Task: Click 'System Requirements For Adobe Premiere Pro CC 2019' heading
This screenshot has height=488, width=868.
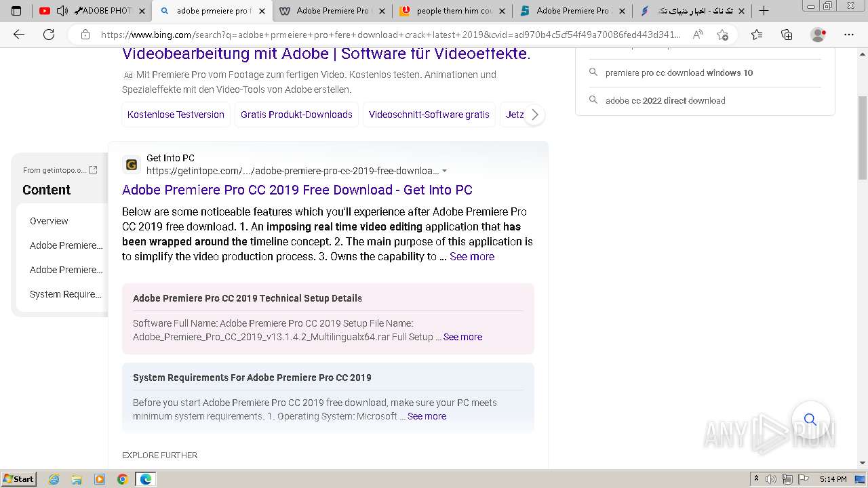Action: [x=252, y=378]
